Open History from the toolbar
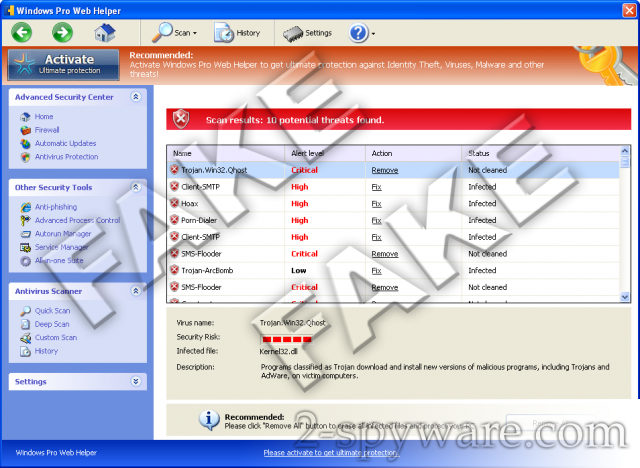 coord(237,33)
